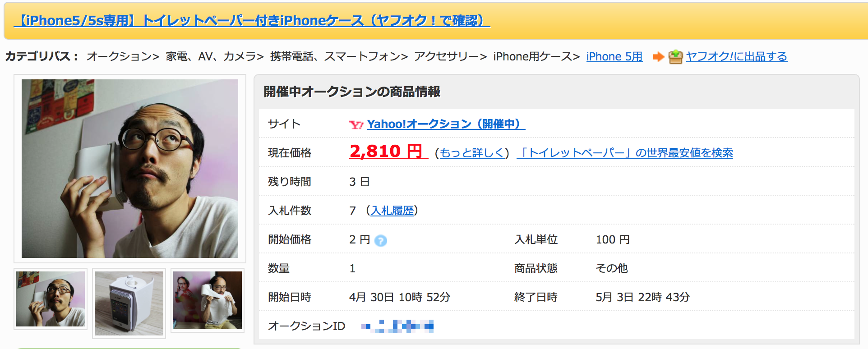Select the white case product thumbnail
The image size is (868, 349).
pyautogui.click(x=129, y=303)
